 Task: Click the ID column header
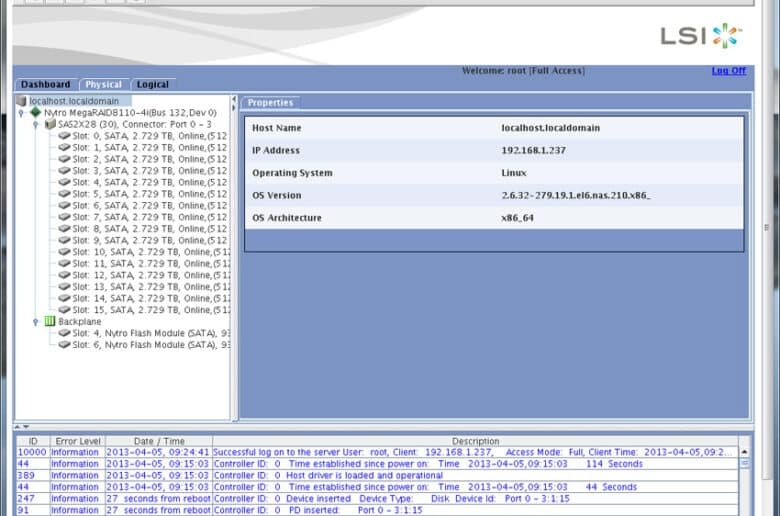tap(33, 441)
